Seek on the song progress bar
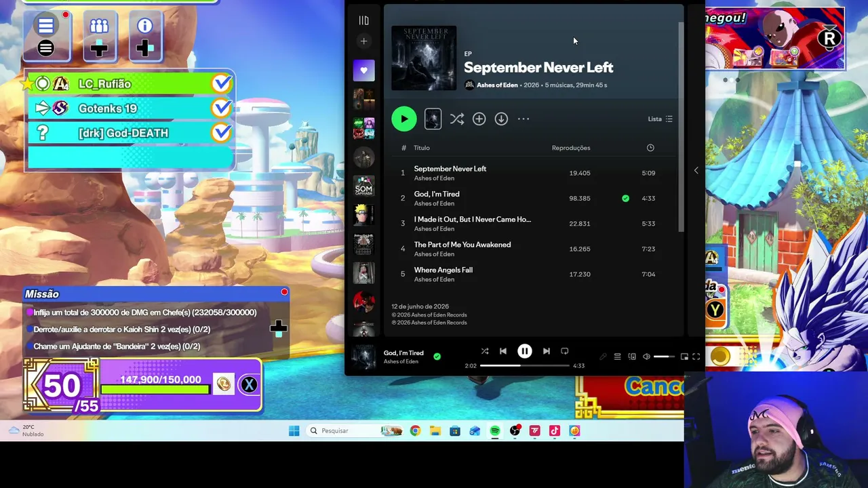The width and height of the screenshot is (868, 488). coord(526,366)
